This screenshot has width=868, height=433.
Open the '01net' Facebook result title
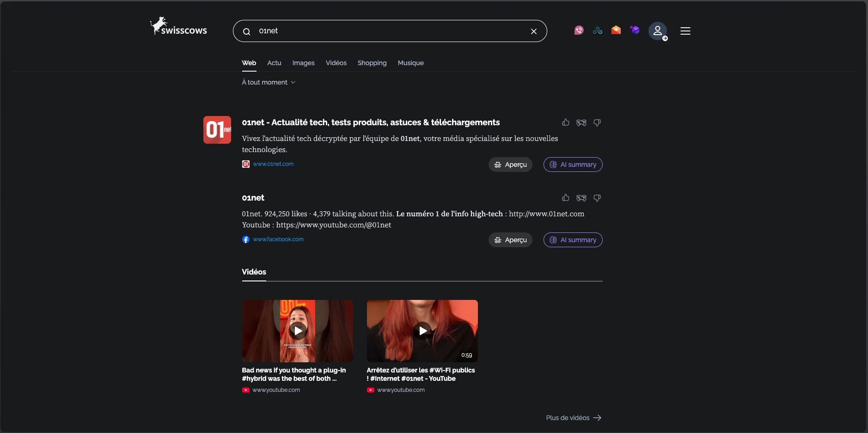tap(253, 198)
